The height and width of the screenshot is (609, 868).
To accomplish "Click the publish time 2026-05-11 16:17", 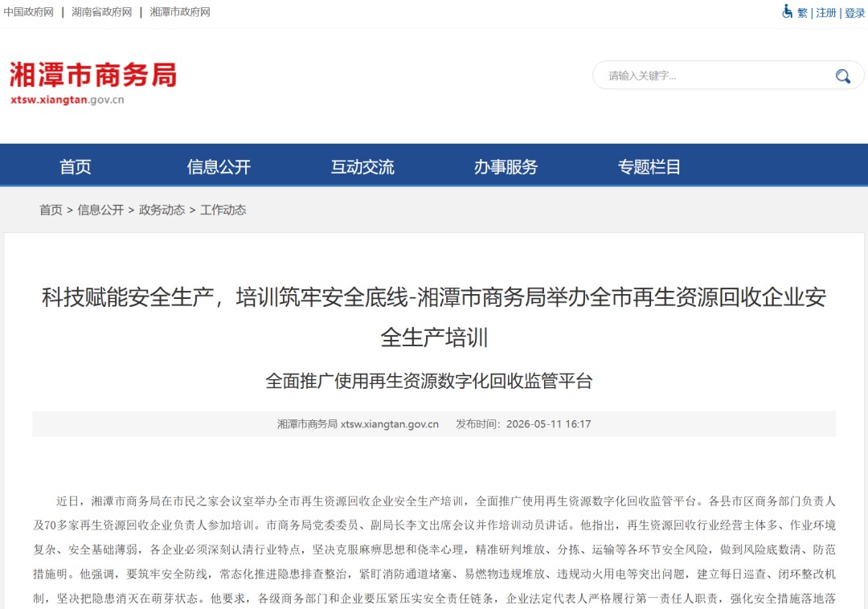I will pos(549,424).
